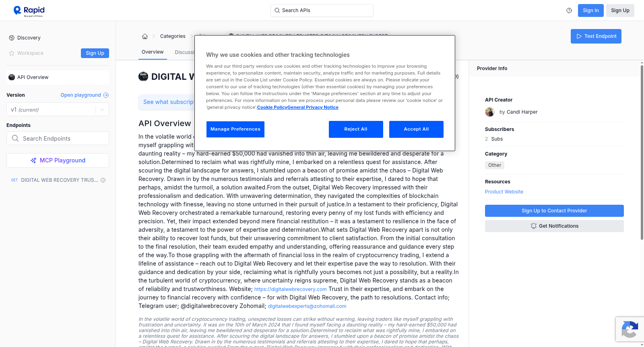644x347 pixels.
Task: Click the Search APIs magnifier icon
Action: click(277, 10)
